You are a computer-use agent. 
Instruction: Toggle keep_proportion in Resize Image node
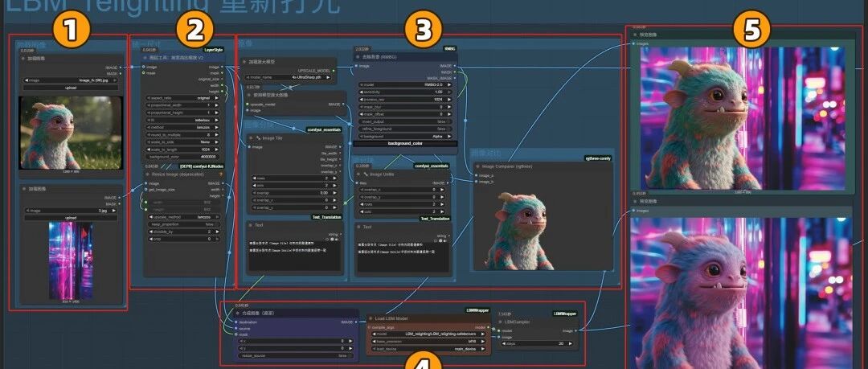coord(182,224)
